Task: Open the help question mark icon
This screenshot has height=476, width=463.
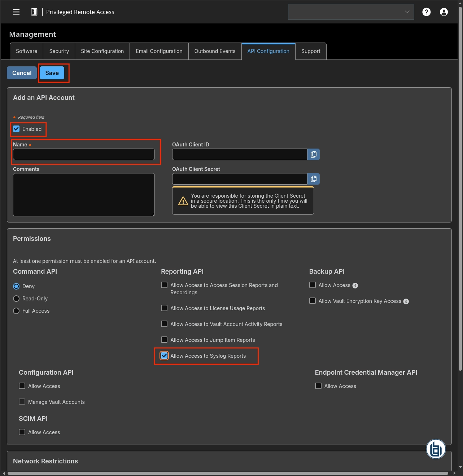Action: click(x=426, y=12)
